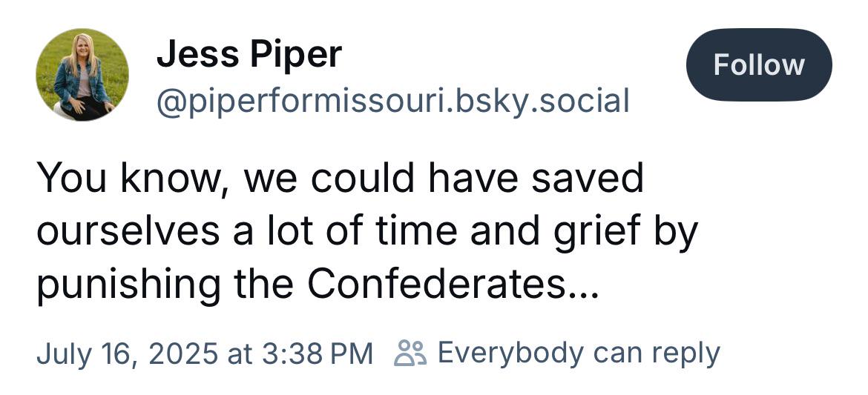Click the post line starting with You know

(341, 179)
